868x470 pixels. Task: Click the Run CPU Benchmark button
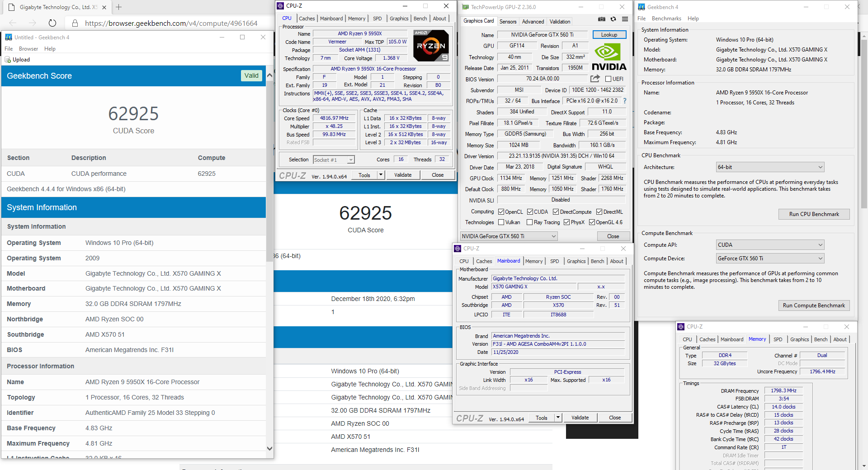click(x=814, y=214)
